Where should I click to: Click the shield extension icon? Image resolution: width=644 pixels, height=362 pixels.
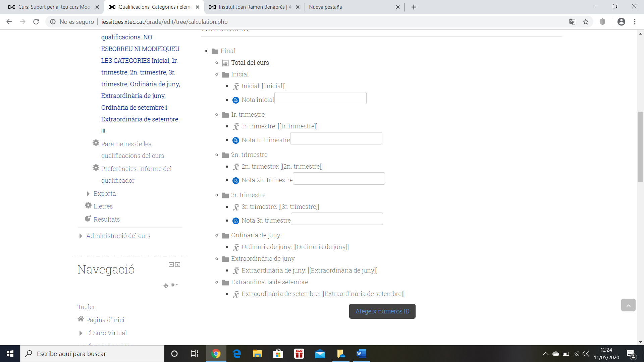point(602,22)
